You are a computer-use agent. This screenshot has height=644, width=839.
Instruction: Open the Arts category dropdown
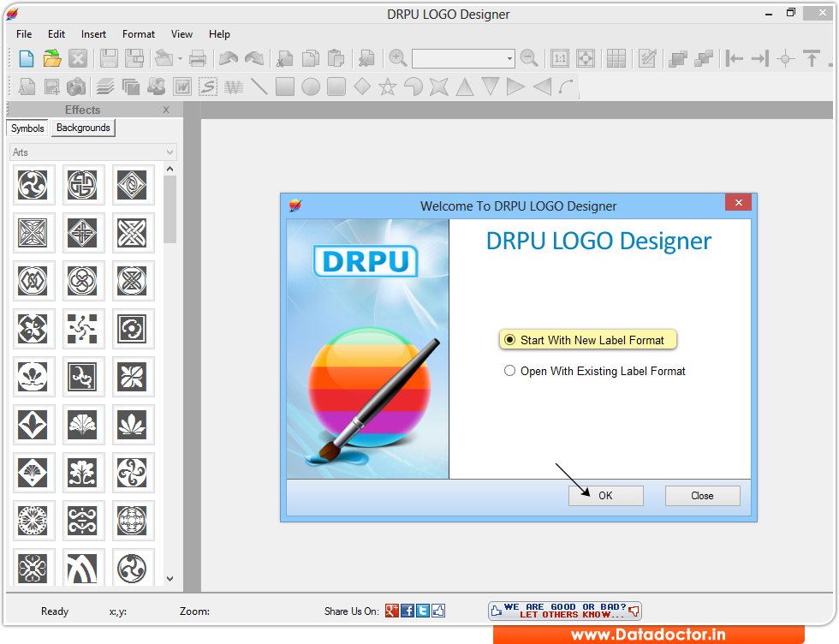pyautogui.click(x=169, y=151)
